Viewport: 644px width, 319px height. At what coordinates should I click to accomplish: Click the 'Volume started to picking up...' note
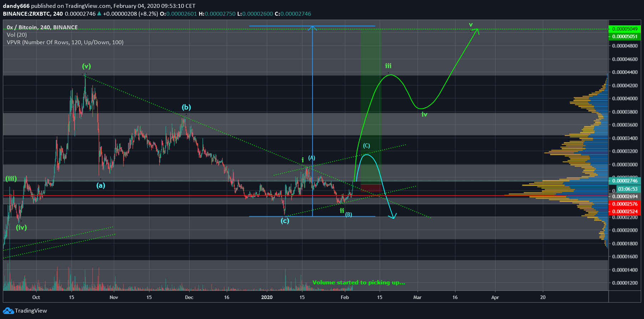(x=359, y=283)
